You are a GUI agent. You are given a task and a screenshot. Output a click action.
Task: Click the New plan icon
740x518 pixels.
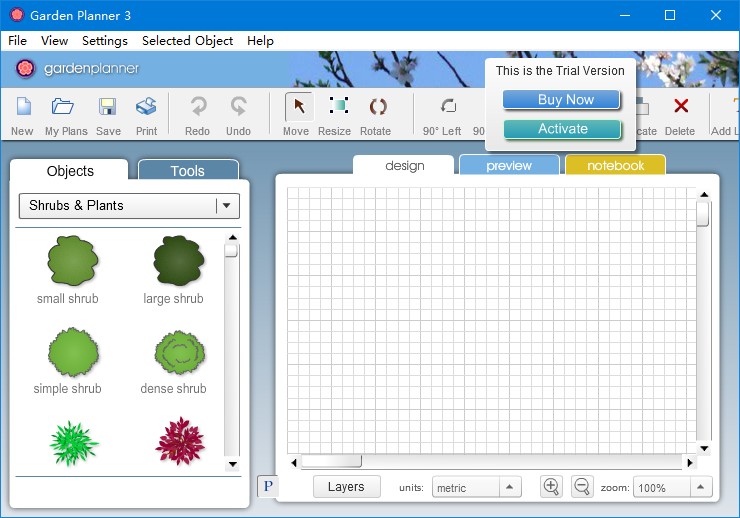22,107
